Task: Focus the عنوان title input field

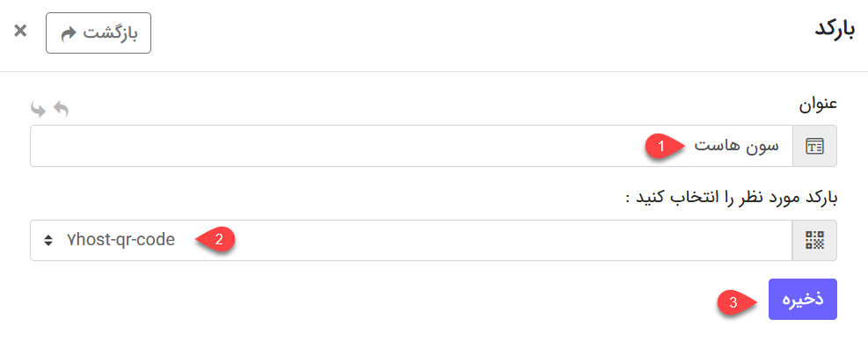Action: [x=412, y=146]
